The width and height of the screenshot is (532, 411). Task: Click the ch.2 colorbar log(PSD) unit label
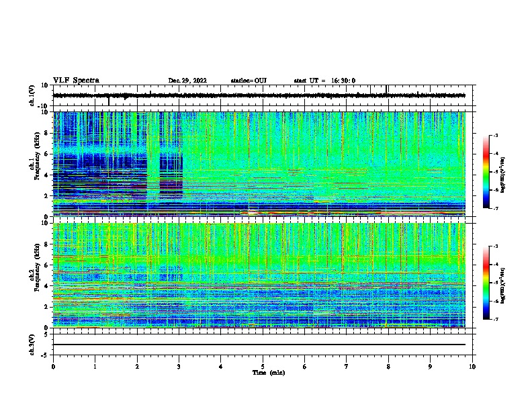click(504, 285)
